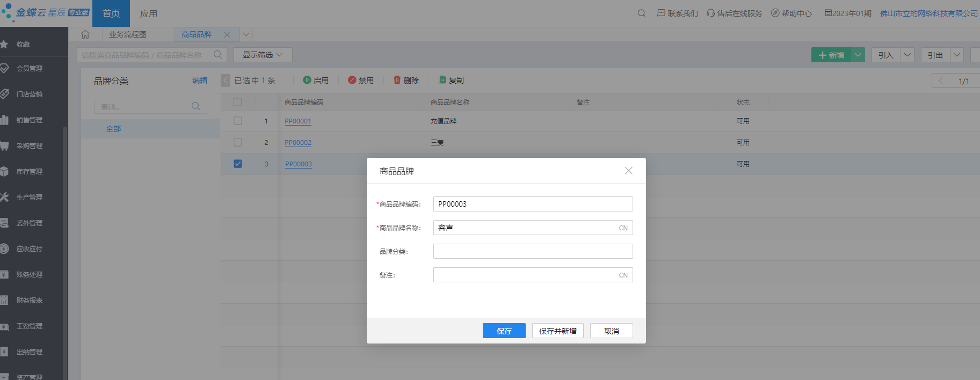
Task: Open the 新增 dropdown arrow
Action: click(858, 55)
